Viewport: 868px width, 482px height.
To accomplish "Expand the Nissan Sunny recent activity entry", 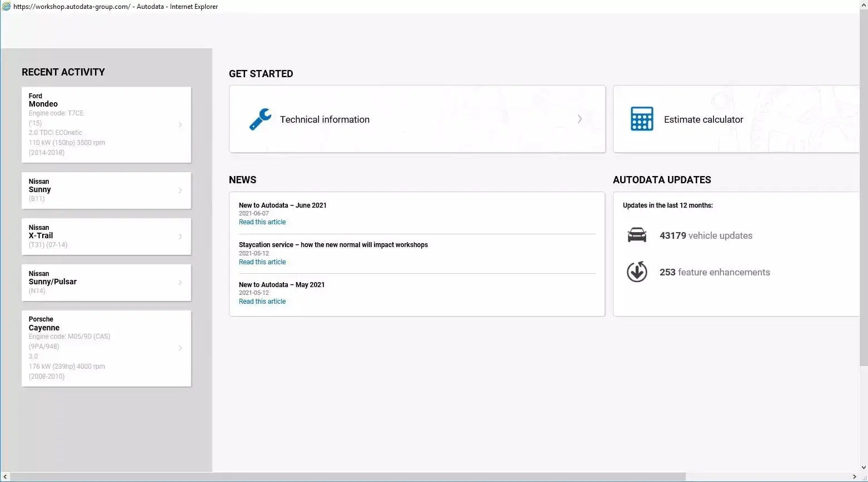I will pyautogui.click(x=180, y=190).
